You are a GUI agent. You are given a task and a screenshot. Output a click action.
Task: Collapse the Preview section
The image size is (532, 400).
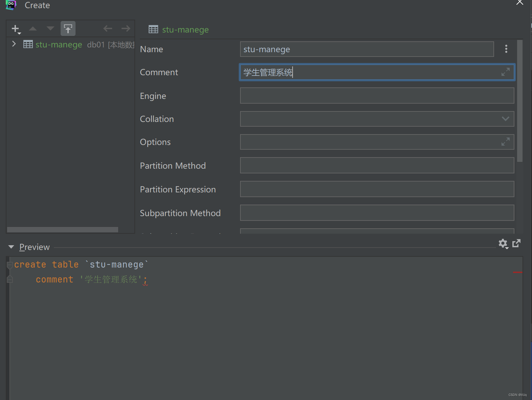click(11, 247)
